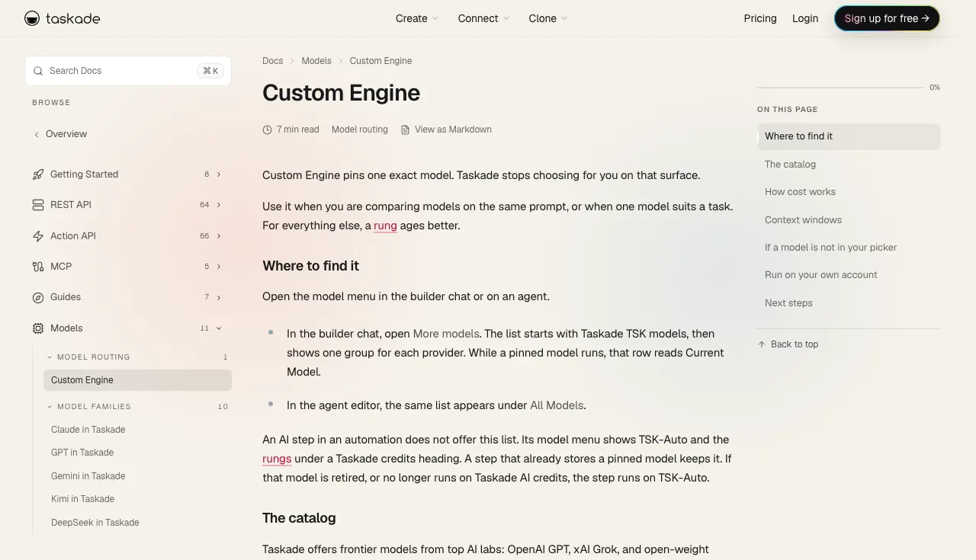
Task: Collapse the Models section chevron
Action: click(x=219, y=328)
